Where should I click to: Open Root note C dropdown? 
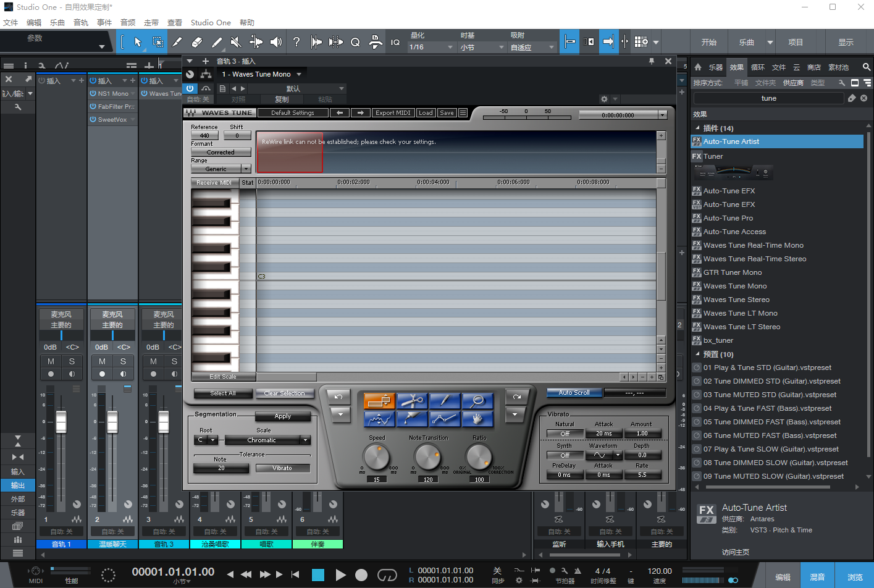tap(206, 440)
